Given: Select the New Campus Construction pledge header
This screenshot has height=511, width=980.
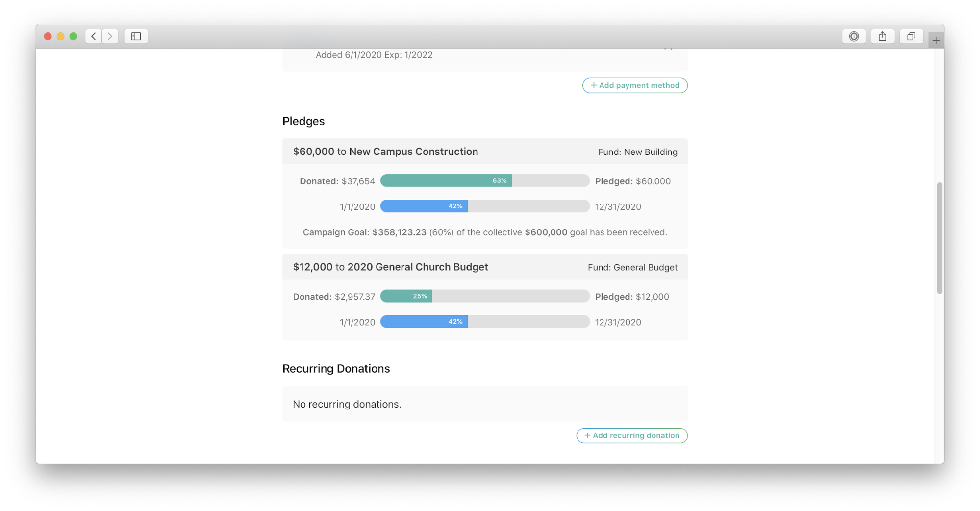Looking at the screenshot, I should (x=385, y=152).
